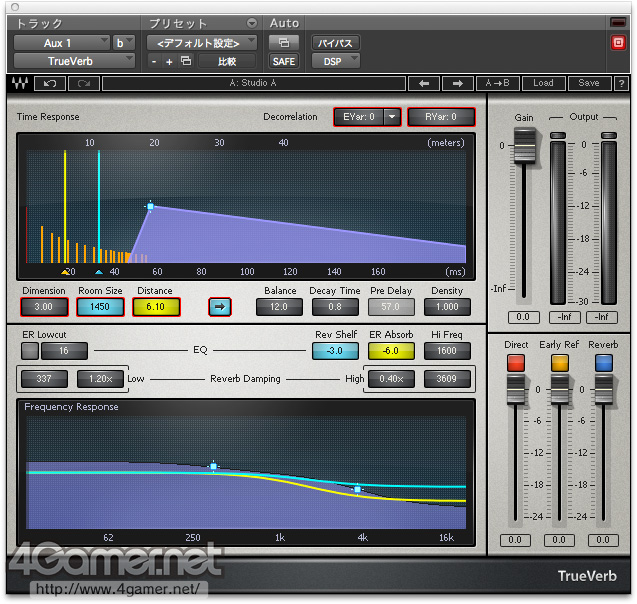Click the high damping frequency 3609 field
Viewport: 637px width, 604px height.
pos(447,379)
